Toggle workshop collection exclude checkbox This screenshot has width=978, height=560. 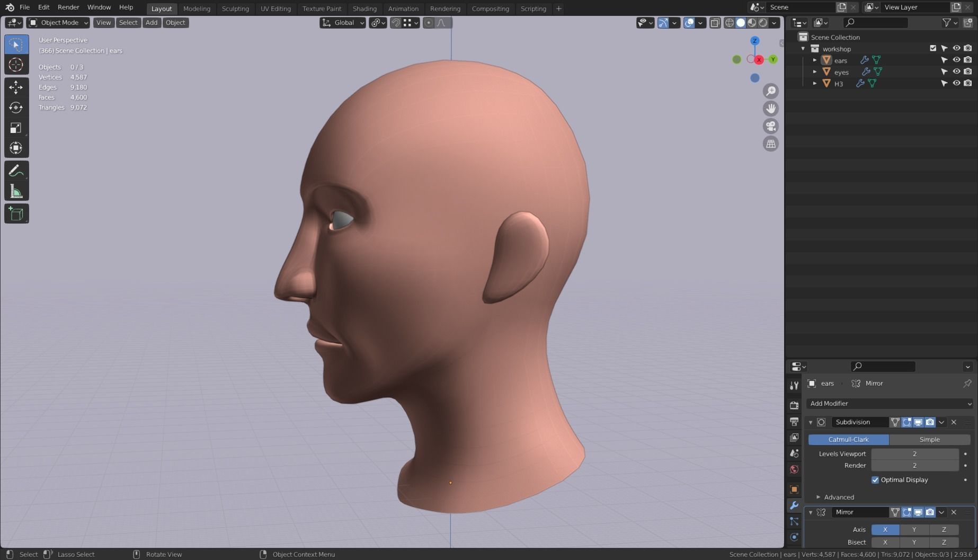coord(933,48)
